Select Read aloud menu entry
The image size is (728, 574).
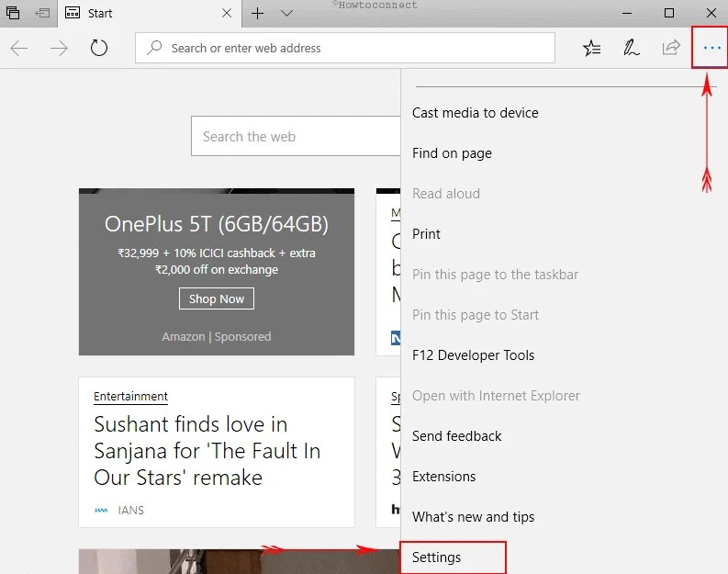click(446, 194)
